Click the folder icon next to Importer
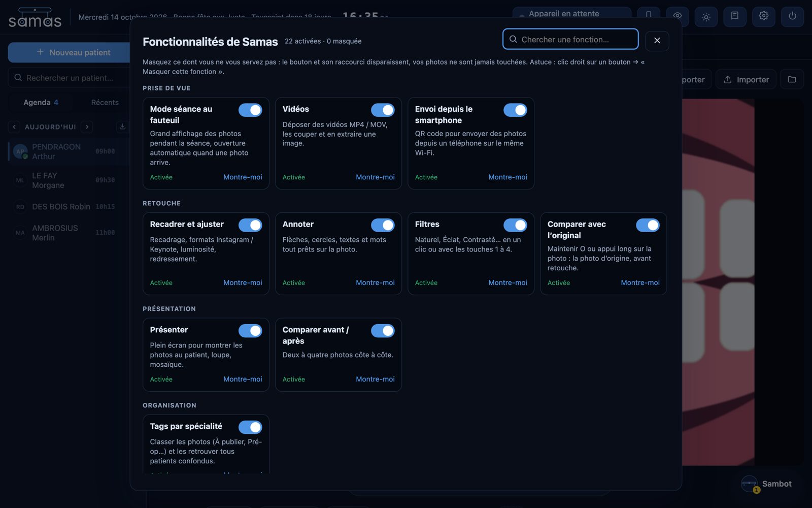This screenshot has width=812, height=508. (x=792, y=79)
